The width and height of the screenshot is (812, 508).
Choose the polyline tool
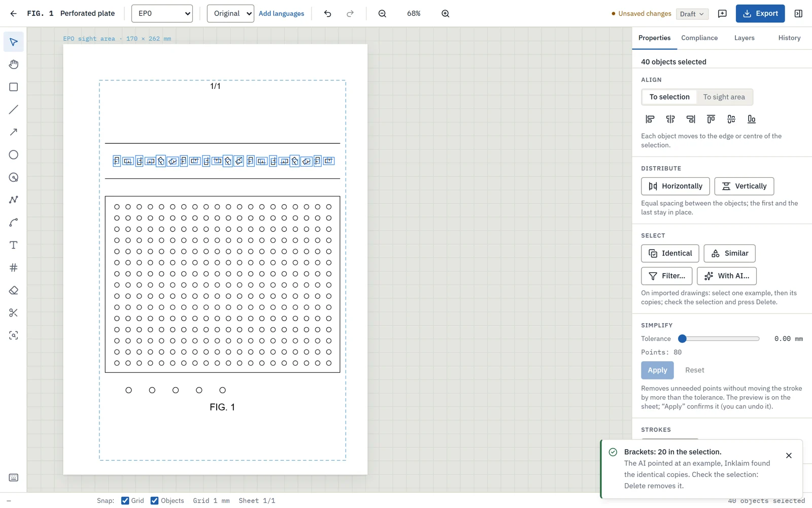(14, 200)
